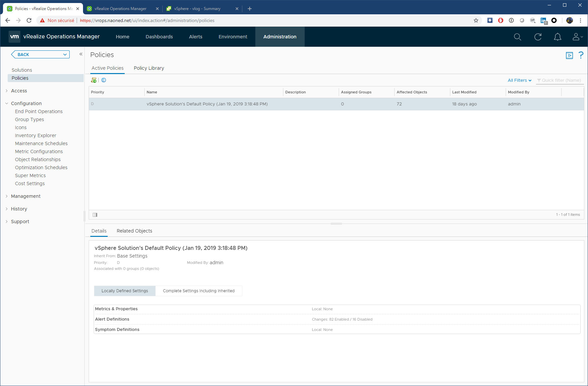Open the video tutorial icon beside help

pyautogui.click(x=569, y=55)
